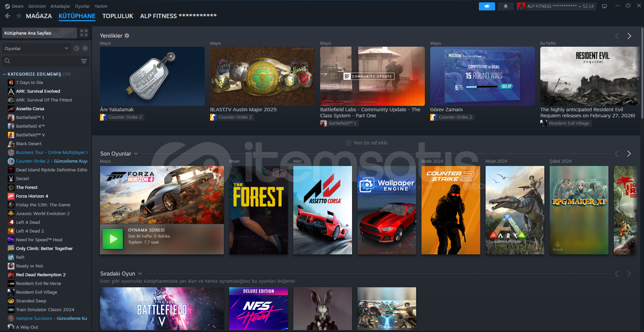This screenshot has height=332, width=644.
Task: Open The Forest game cover
Action: 258,210
